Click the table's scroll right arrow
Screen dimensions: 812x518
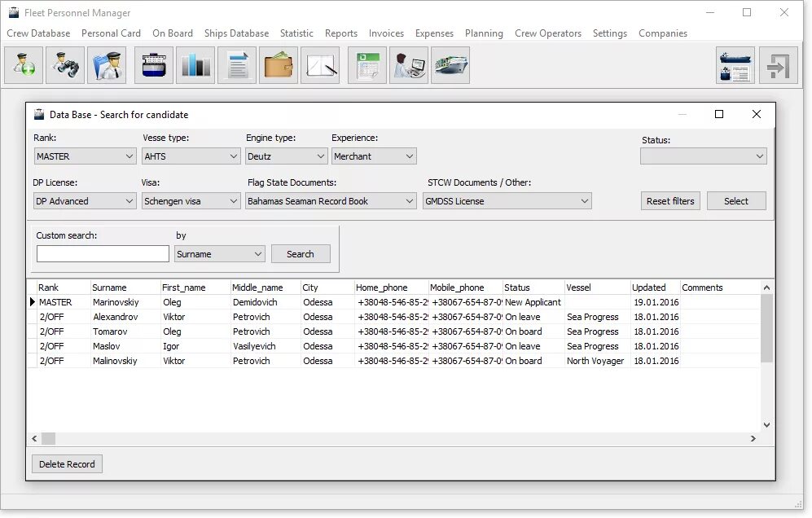pos(753,439)
